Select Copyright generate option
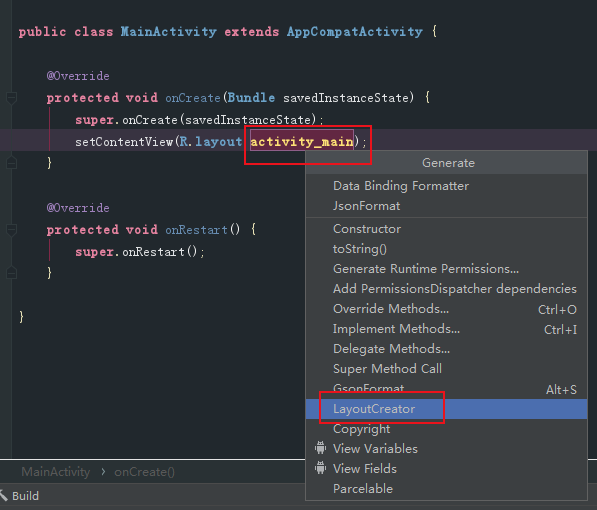 (446, 429)
